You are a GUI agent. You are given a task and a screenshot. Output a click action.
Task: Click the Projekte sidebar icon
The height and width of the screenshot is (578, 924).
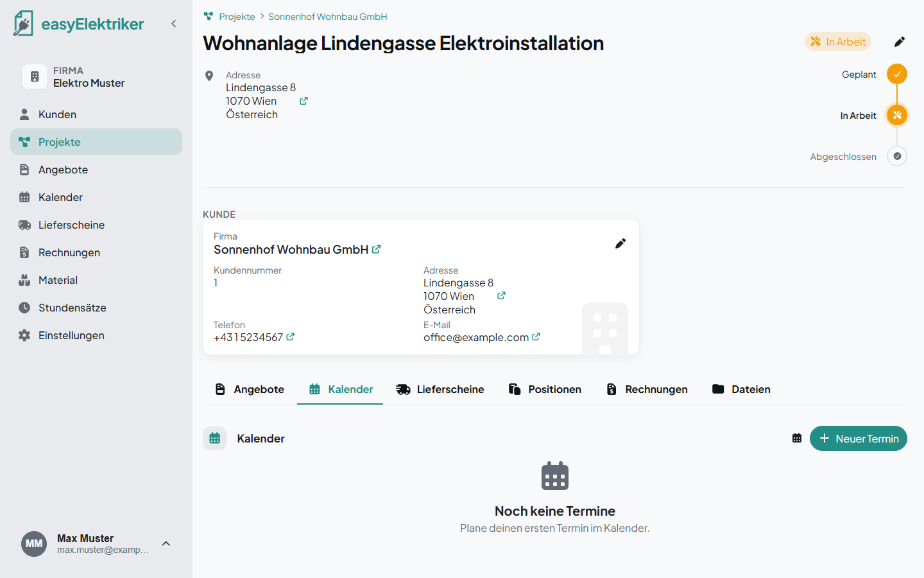pyautogui.click(x=24, y=142)
